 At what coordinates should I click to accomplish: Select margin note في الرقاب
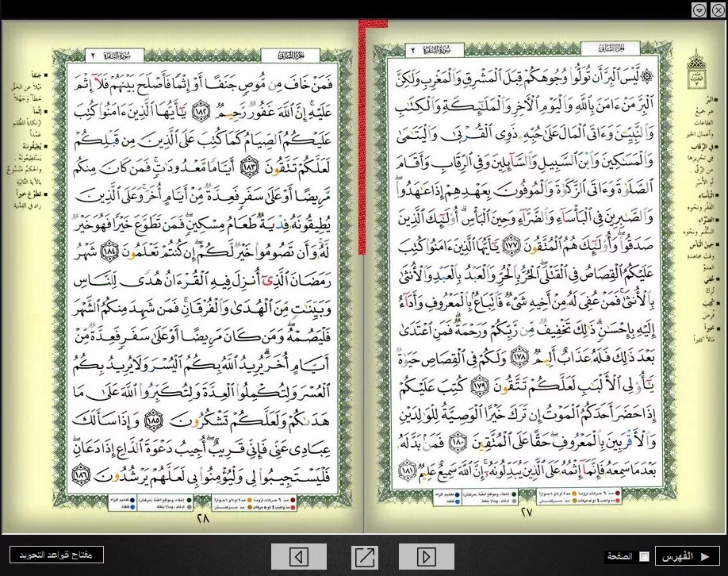704,147
